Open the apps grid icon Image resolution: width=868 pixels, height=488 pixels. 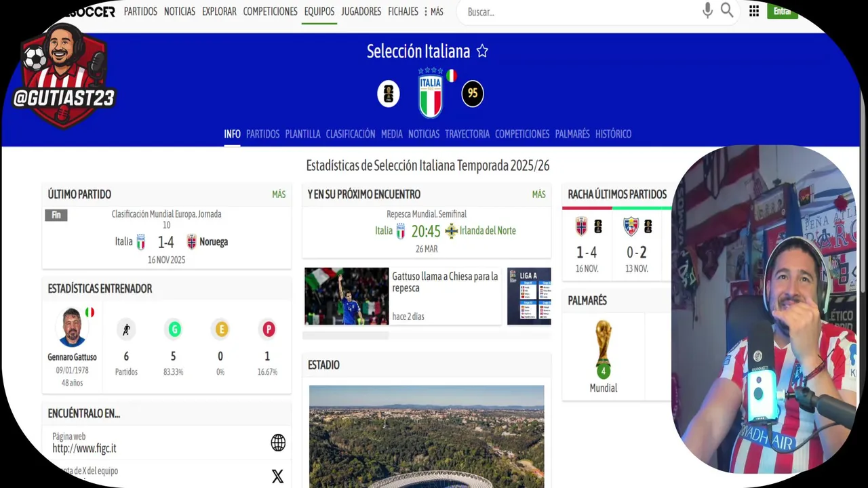click(x=754, y=11)
